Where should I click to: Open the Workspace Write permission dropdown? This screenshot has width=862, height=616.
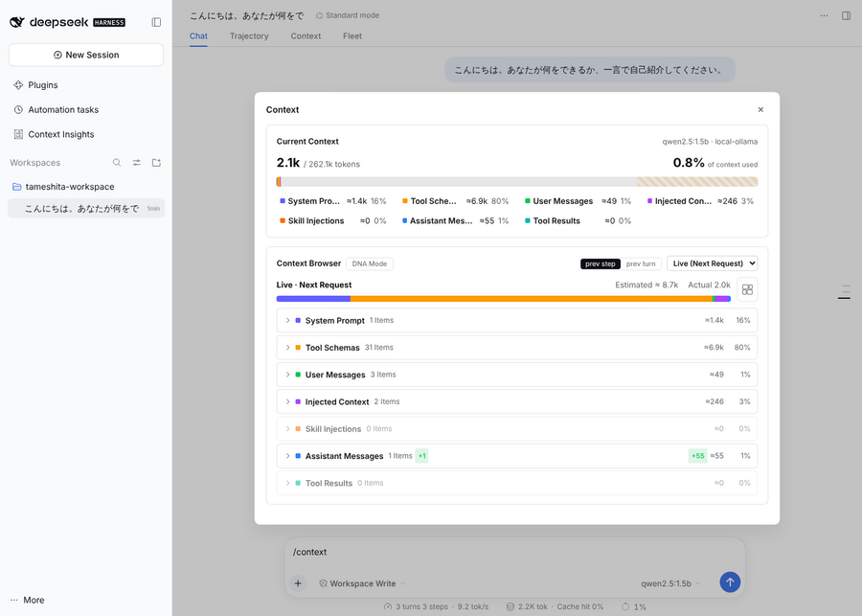(362, 583)
